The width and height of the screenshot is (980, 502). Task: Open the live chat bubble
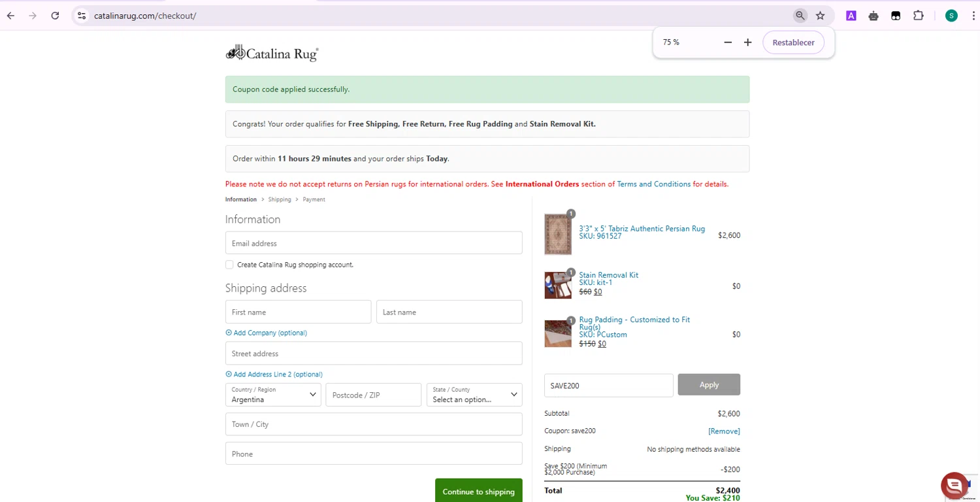[954, 485]
